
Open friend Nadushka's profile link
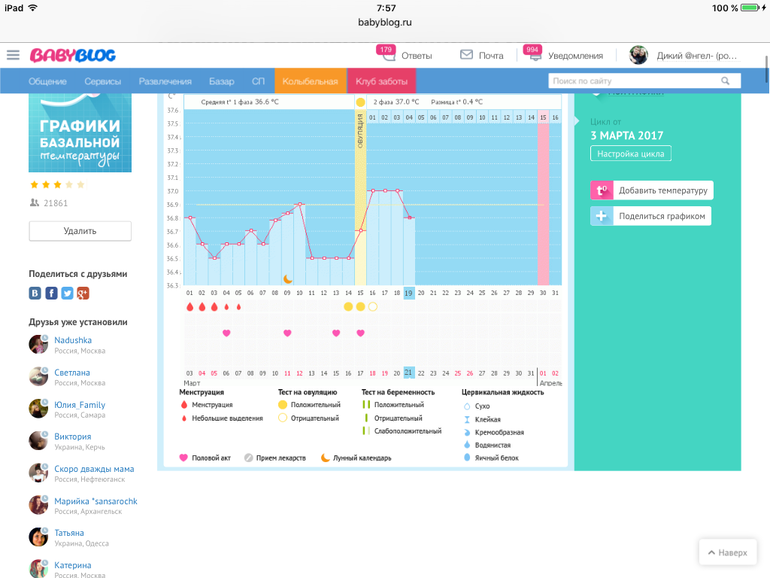click(x=73, y=341)
